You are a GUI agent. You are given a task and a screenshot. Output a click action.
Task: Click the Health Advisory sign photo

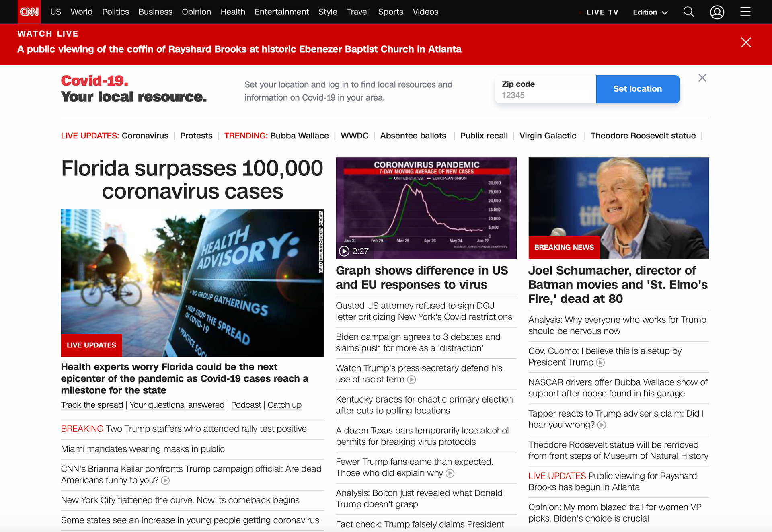pos(192,283)
